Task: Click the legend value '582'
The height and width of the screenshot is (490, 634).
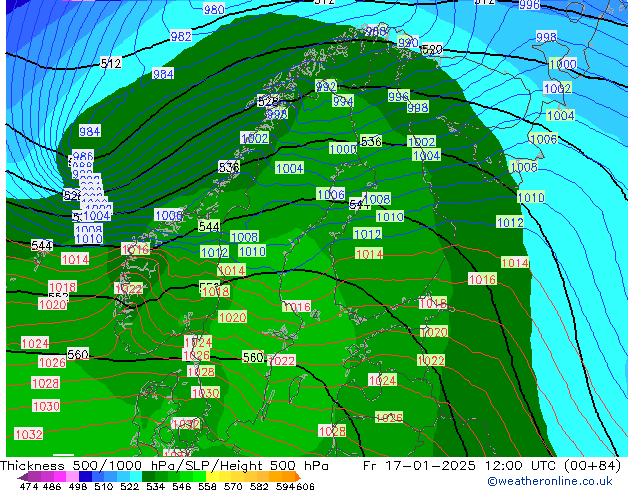Action: tap(259, 486)
